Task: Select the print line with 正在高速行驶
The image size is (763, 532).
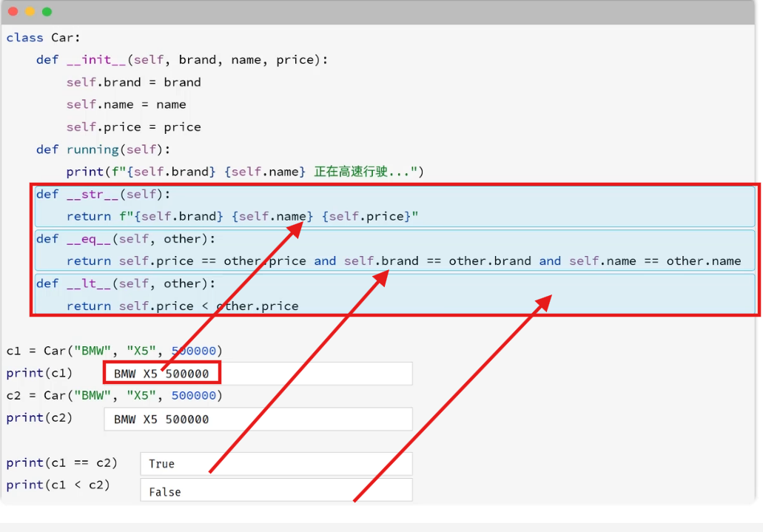Action: click(x=245, y=172)
